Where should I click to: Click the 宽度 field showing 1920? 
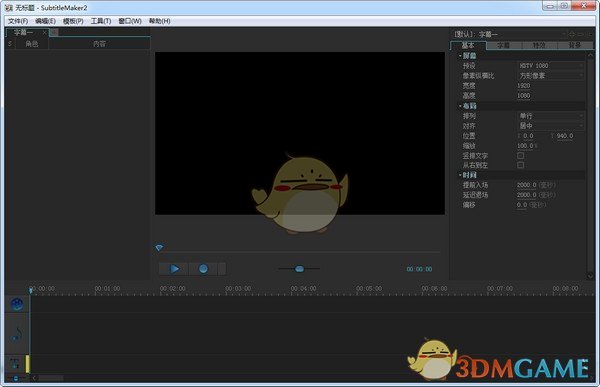tap(524, 86)
